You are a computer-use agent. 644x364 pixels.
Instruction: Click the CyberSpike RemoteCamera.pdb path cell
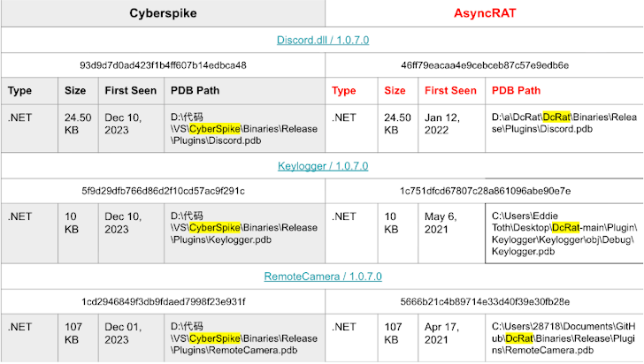point(243,338)
